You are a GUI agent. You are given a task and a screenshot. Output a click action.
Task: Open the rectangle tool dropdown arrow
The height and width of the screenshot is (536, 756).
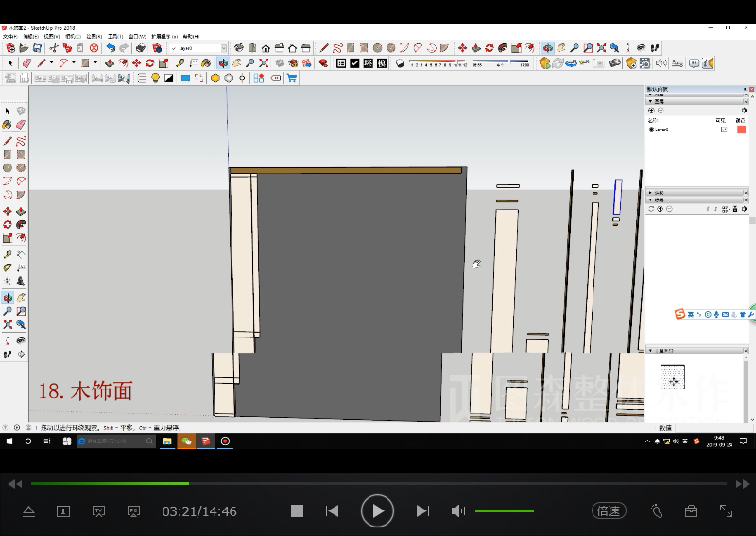tap(96, 63)
